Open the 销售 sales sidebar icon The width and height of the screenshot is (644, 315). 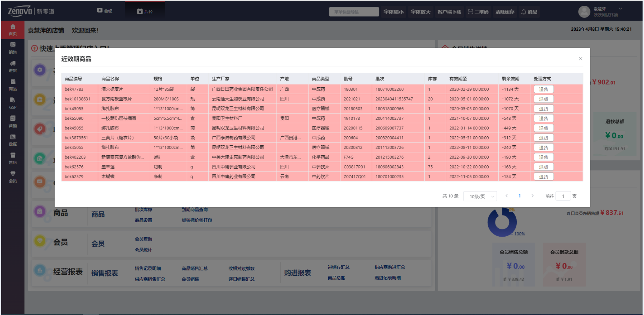[x=13, y=48]
